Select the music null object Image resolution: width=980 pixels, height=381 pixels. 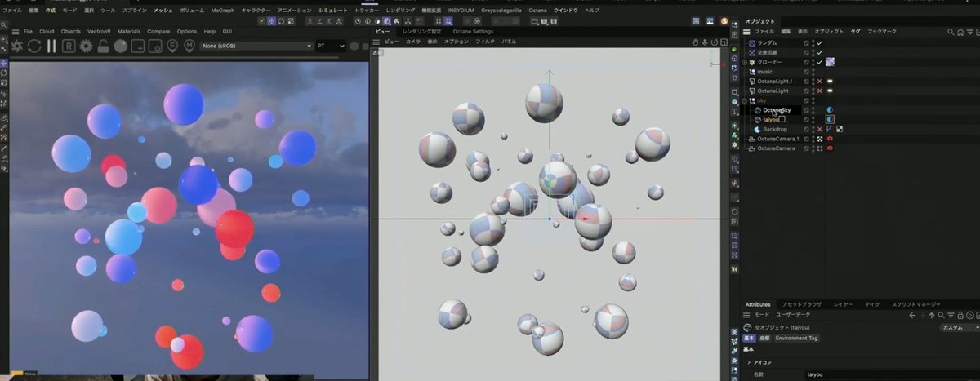pyautogui.click(x=764, y=72)
